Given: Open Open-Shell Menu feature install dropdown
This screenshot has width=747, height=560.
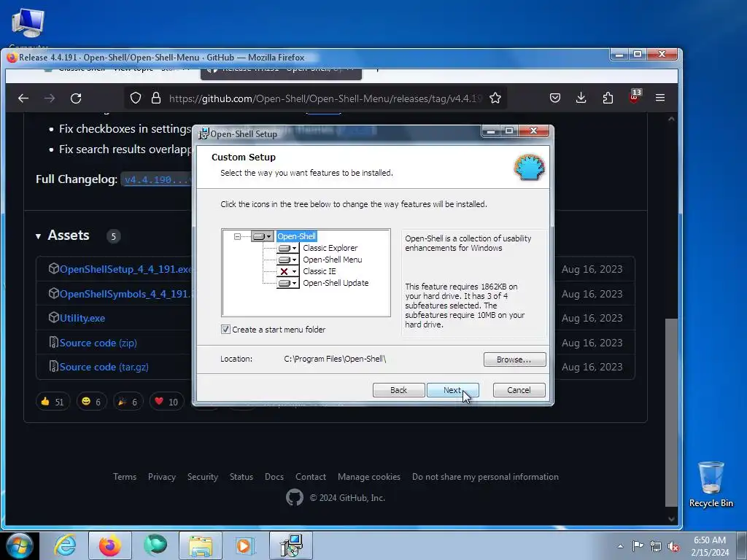Looking at the screenshot, I should (x=287, y=260).
